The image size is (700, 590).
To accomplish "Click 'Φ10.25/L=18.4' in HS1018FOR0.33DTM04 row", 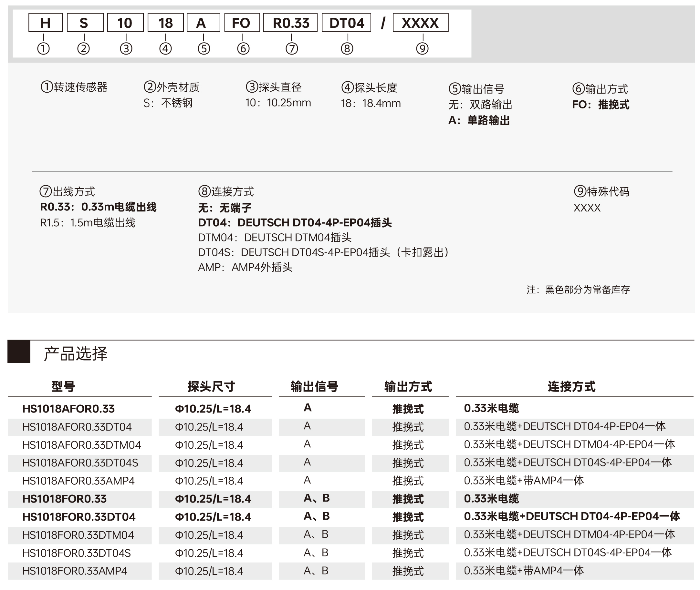I will 209,535.
